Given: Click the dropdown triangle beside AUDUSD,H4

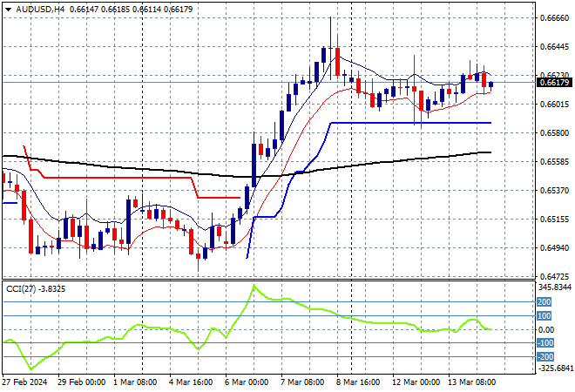Looking at the screenshot, I should (7, 8).
